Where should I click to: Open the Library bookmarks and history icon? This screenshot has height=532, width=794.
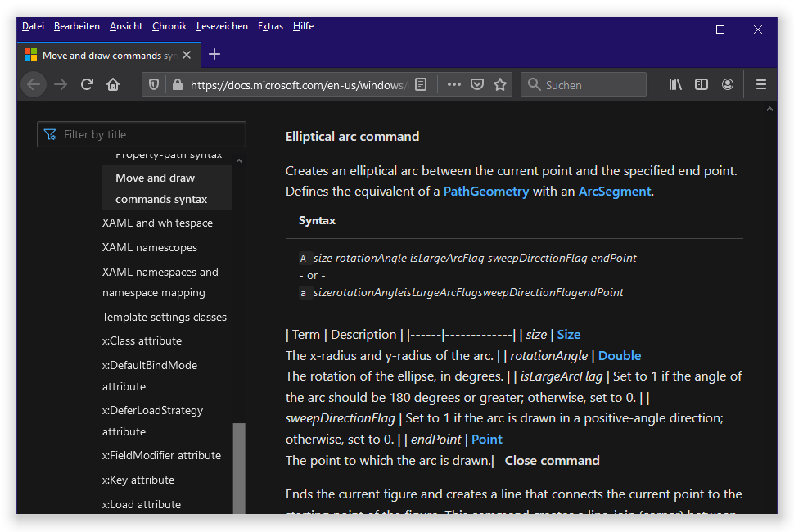675,84
